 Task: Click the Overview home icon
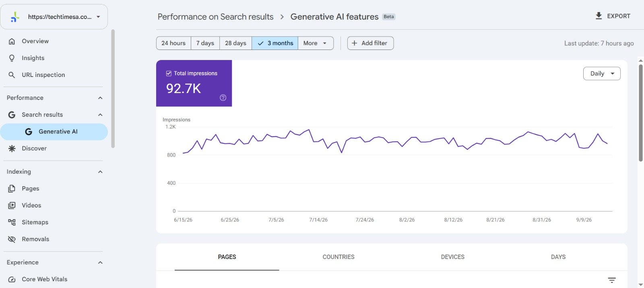tap(12, 41)
